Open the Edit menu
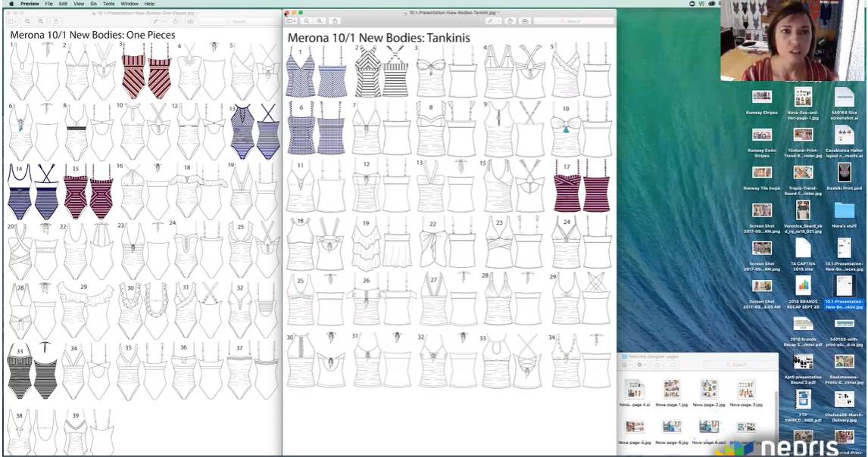Image resolution: width=868 pixels, height=457 pixels. coord(63,4)
